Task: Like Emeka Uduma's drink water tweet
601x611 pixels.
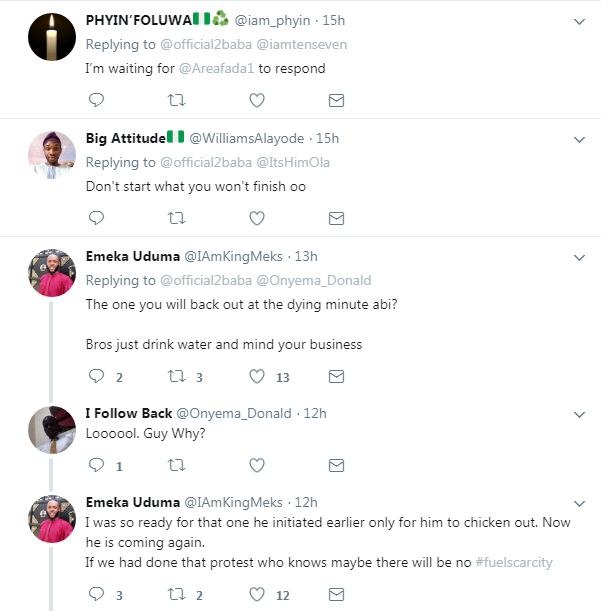Action: (x=257, y=377)
